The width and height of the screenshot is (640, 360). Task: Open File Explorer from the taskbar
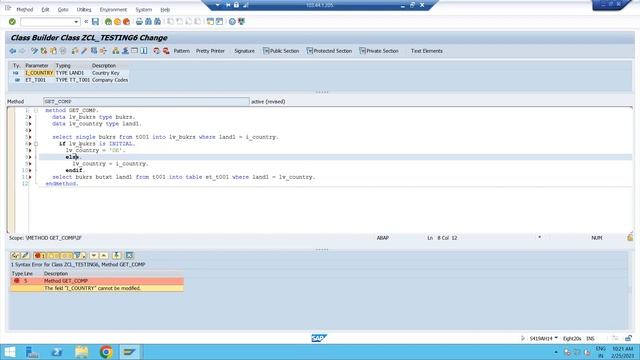click(x=82, y=352)
